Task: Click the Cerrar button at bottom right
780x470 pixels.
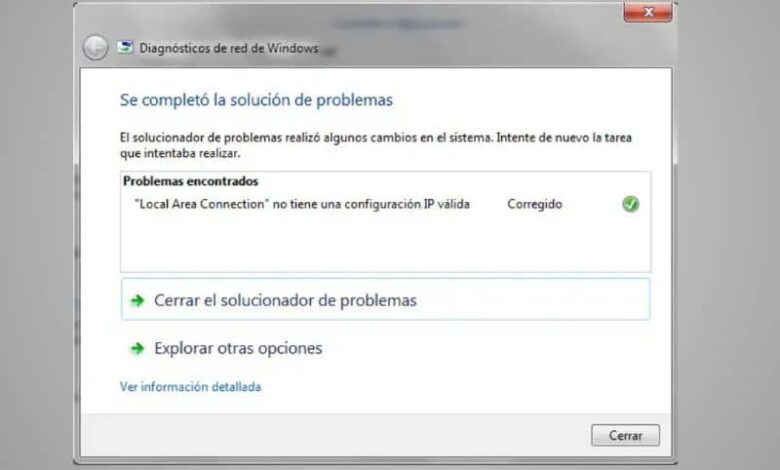Action: click(x=625, y=435)
